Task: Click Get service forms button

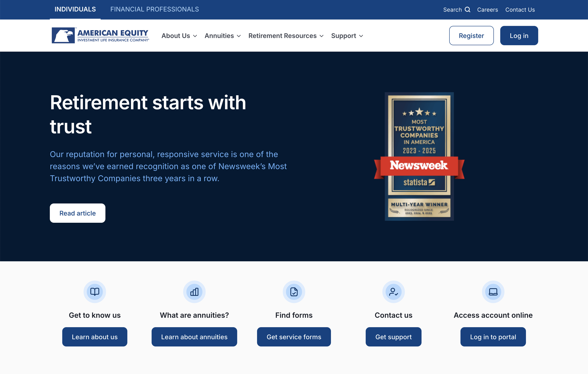Action: [x=294, y=337]
